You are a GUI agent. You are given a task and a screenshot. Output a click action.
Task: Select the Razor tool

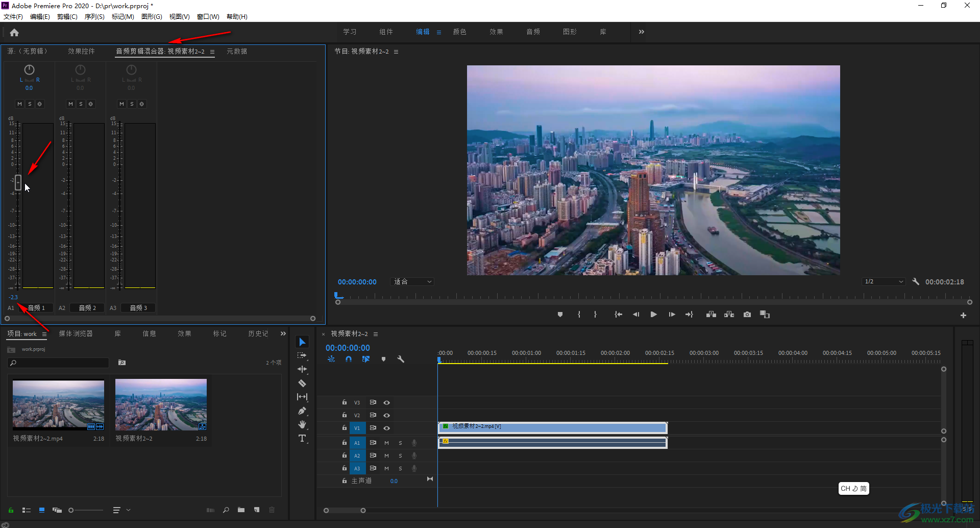tap(302, 383)
